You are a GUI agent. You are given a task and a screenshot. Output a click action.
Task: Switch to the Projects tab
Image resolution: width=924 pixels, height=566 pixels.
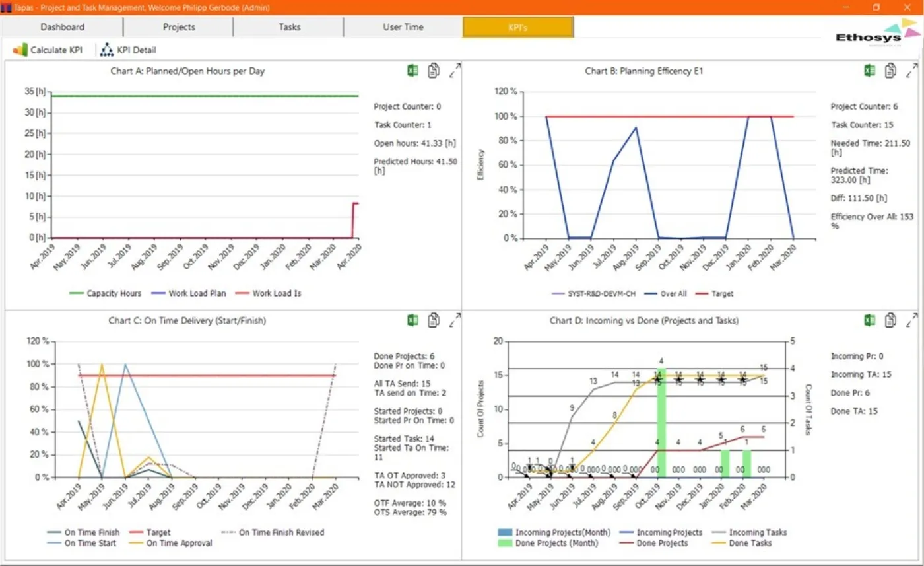(x=179, y=27)
